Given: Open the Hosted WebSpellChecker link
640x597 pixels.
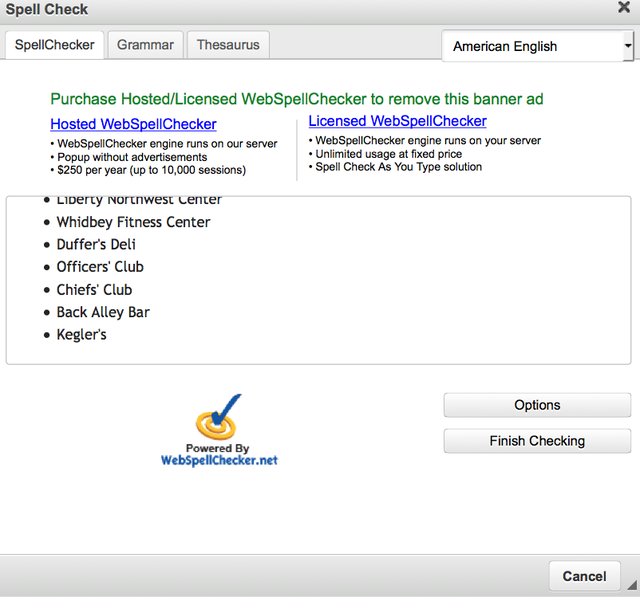Looking at the screenshot, I should point(133,124).
